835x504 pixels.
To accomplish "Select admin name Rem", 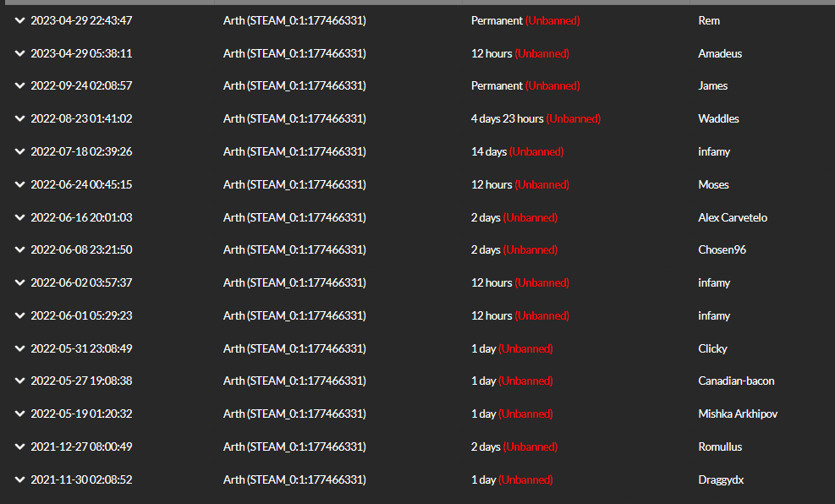I will coord(709,21).
